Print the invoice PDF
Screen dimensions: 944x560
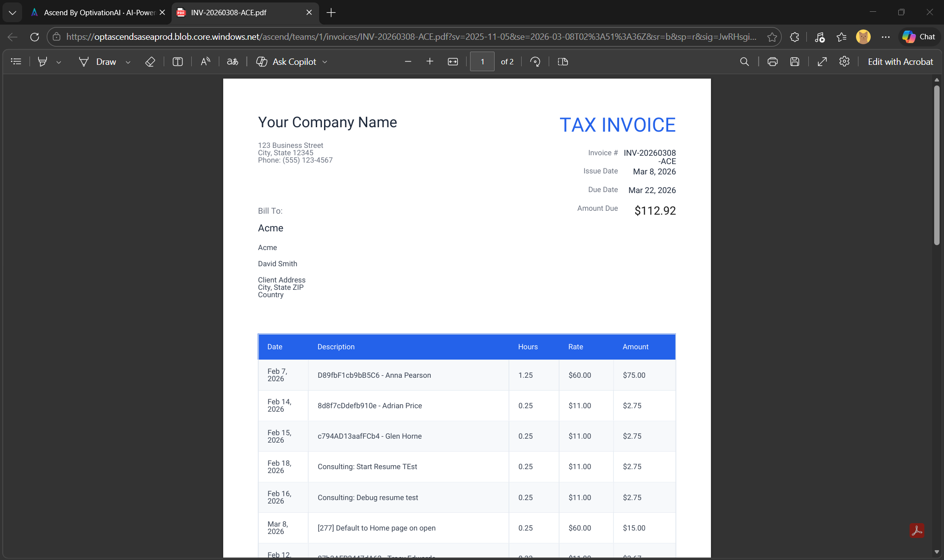772,61
